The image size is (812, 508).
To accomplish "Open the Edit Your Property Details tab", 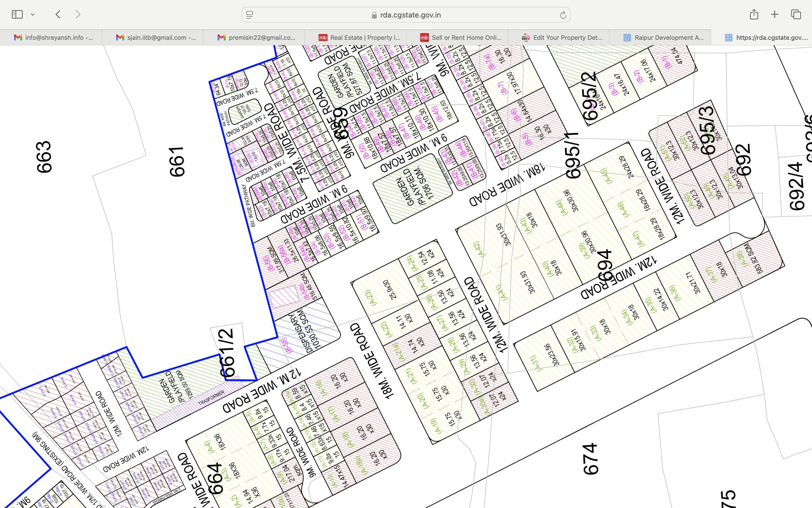I will coord(562,37).
